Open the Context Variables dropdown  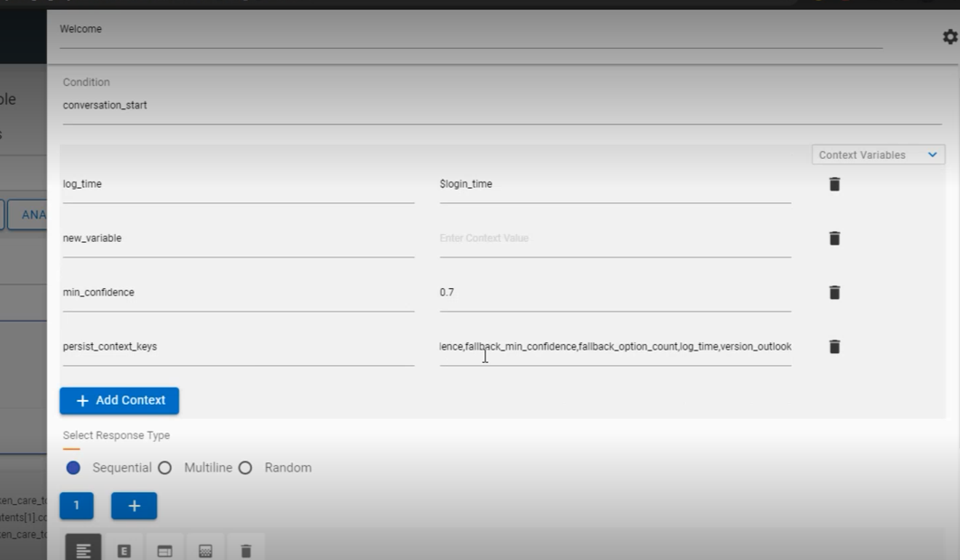(x=878, y=154)
